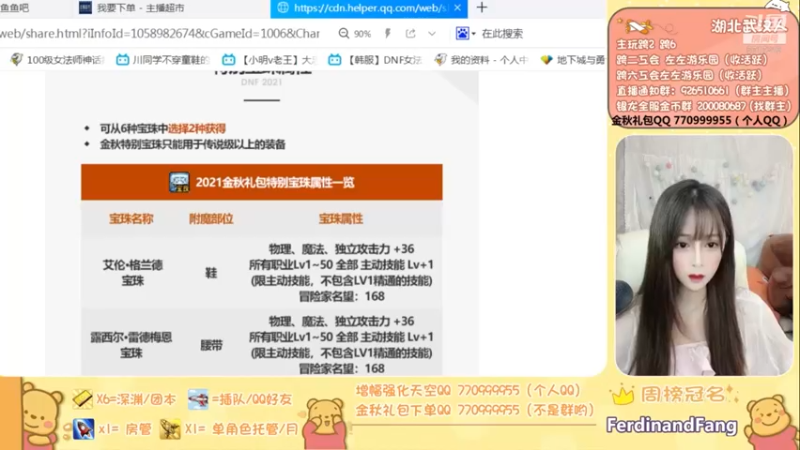Click the address bar URL field
The width and height of the screenshot is (800, 450).
click(x=160, y=34)
